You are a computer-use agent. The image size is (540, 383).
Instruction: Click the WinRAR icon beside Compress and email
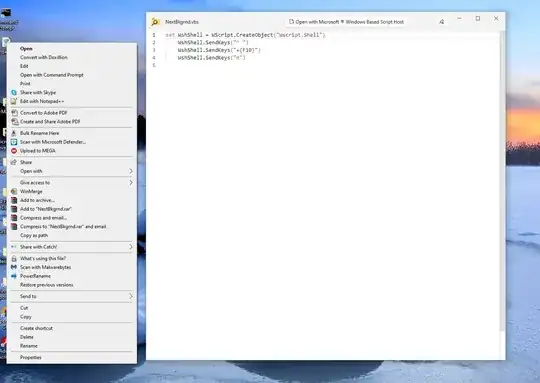(14, 218)
